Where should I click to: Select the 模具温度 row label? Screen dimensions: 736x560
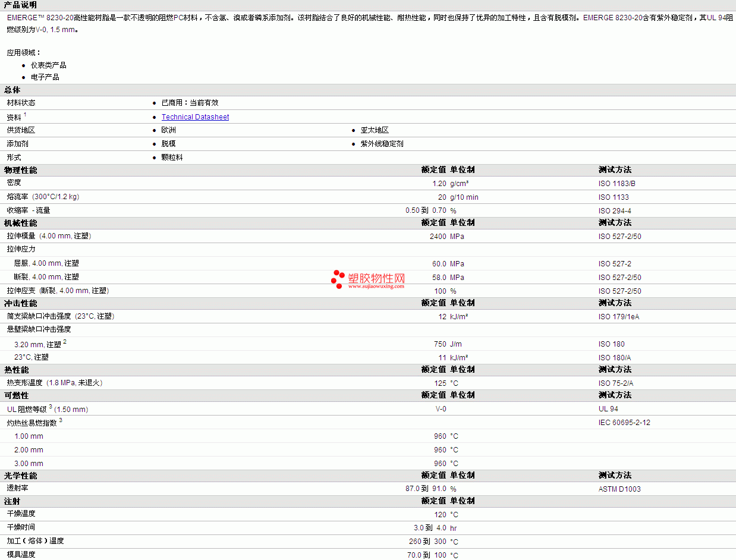[x=21, y=555]
